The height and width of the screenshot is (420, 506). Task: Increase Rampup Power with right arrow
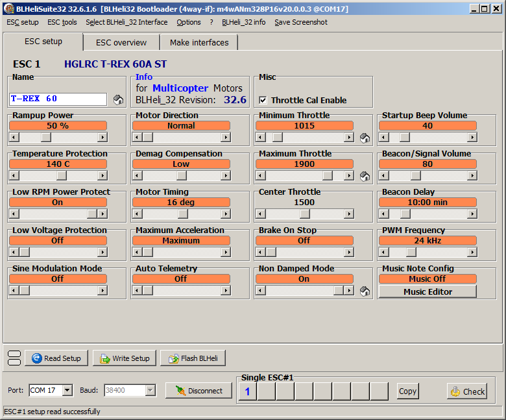pos(102,138)
